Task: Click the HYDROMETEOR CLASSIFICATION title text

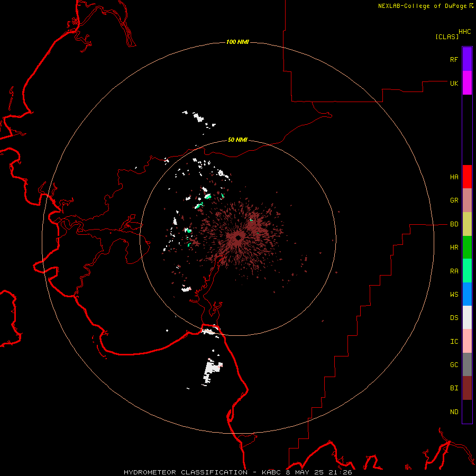Action: pyautogui.click(x=186, y=472)
